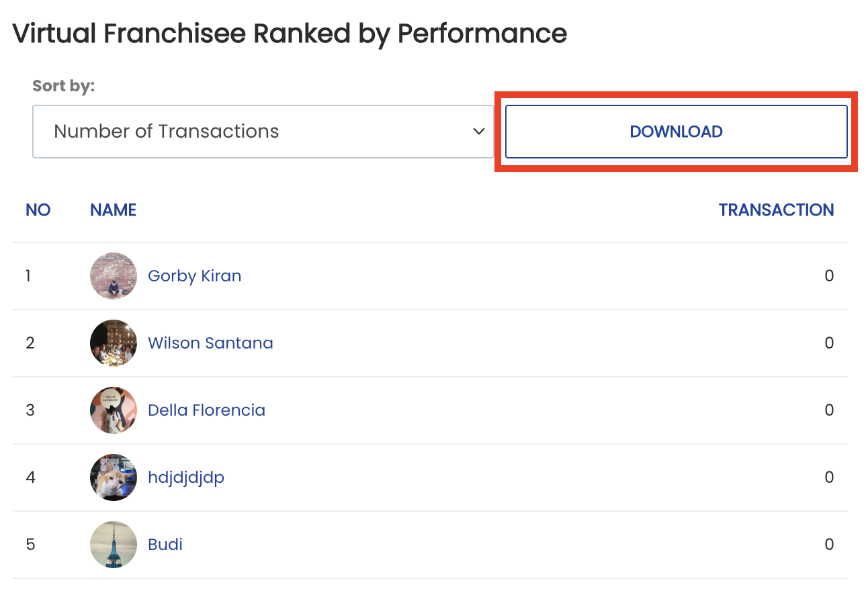
Task: Open Gorby Kiran's profile avatar
Action: 114,276
